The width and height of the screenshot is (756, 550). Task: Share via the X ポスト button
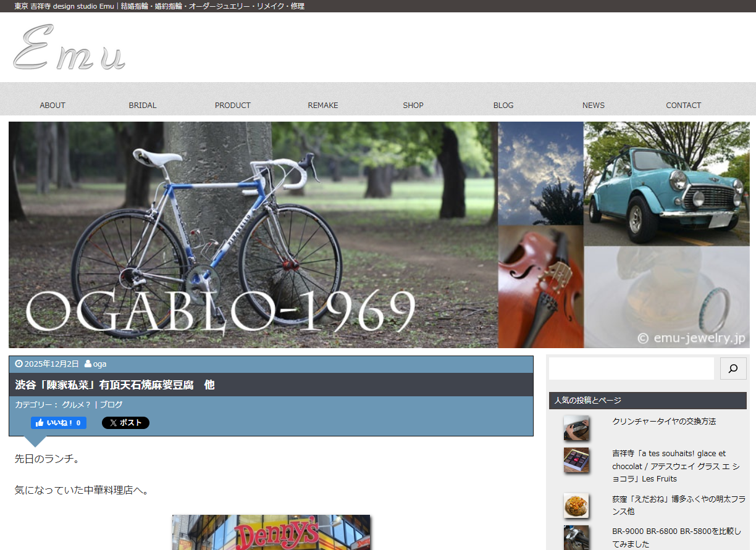(x=125, y=423)
